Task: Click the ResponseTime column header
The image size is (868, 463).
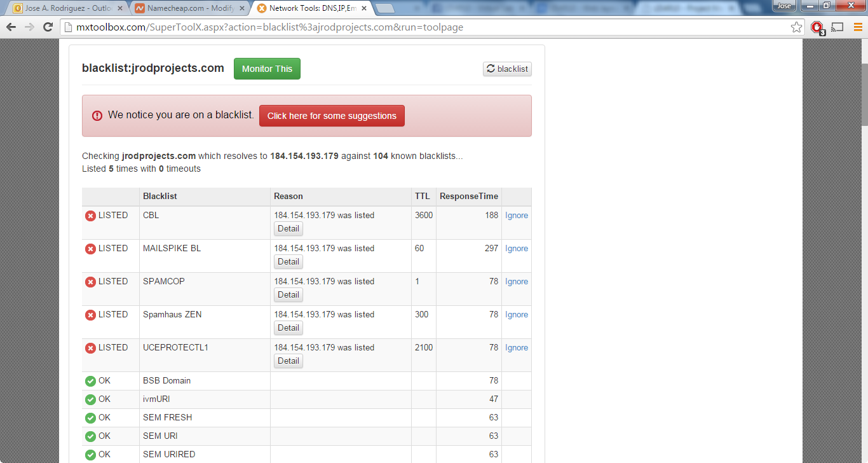Action: pyautogui.click(x=469, y=197)
